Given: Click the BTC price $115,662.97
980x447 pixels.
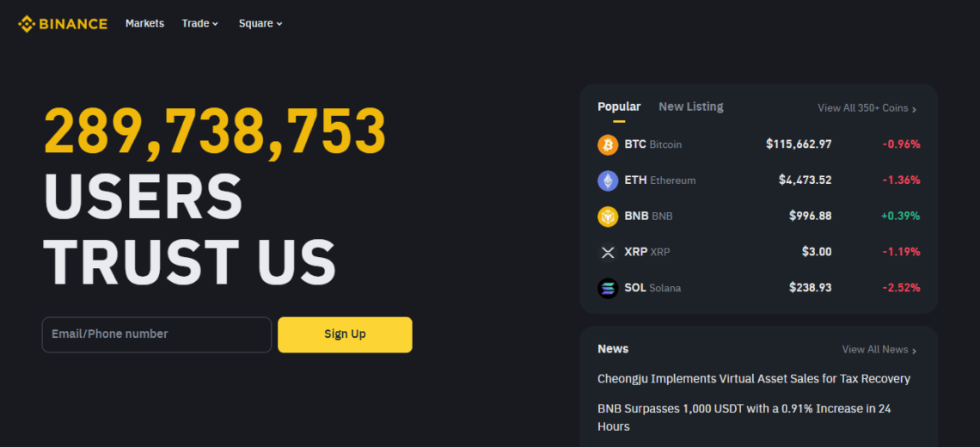Looking at the screenshot, I should pos(799,144).
